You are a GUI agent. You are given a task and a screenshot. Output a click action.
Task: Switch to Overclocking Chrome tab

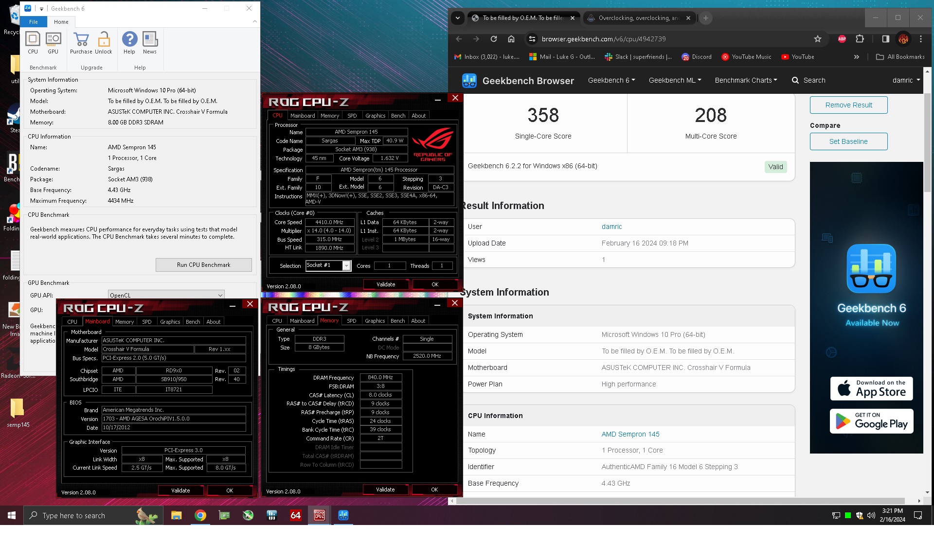pos(638,18)
